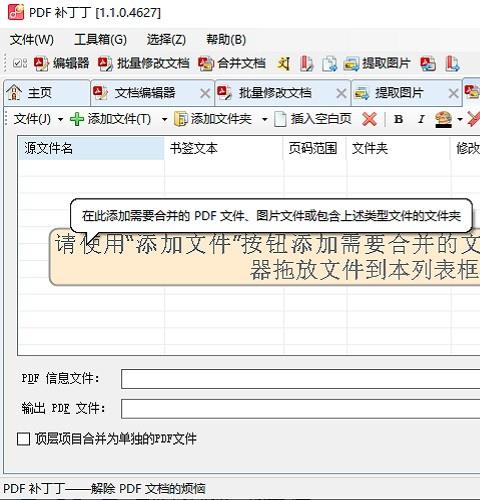
Task: Close the 批量修改文档 tab
Action: pyautogui.click(x=341, y=93)
